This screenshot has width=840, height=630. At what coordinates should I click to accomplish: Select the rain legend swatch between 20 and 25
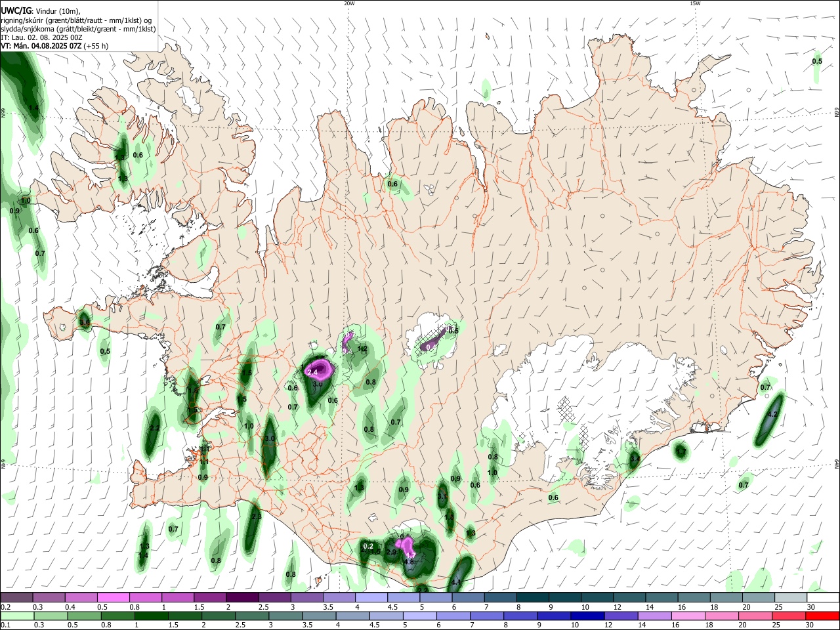click(756, 616)
